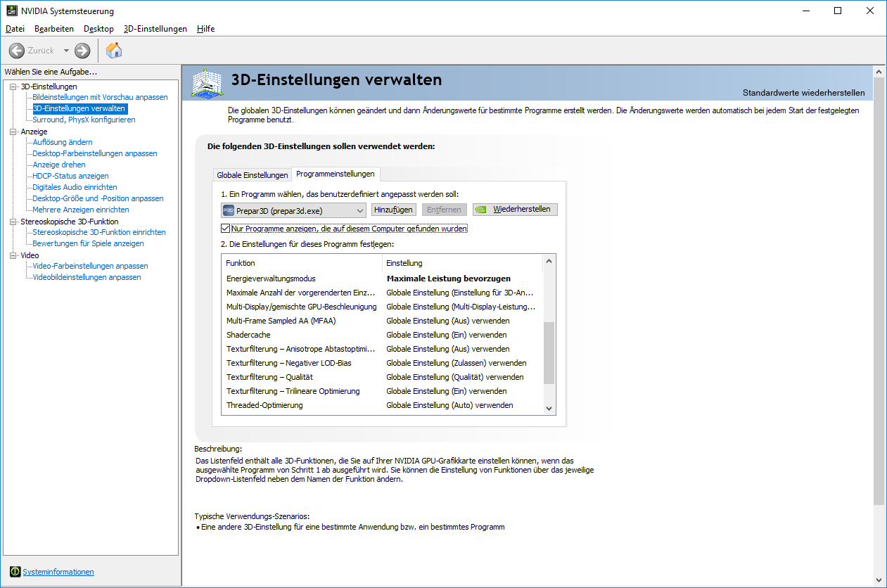887x588 pixels.
Task: Select 3D-Einstellungen verwalten in the tree
Action: (x=79, y=108)
